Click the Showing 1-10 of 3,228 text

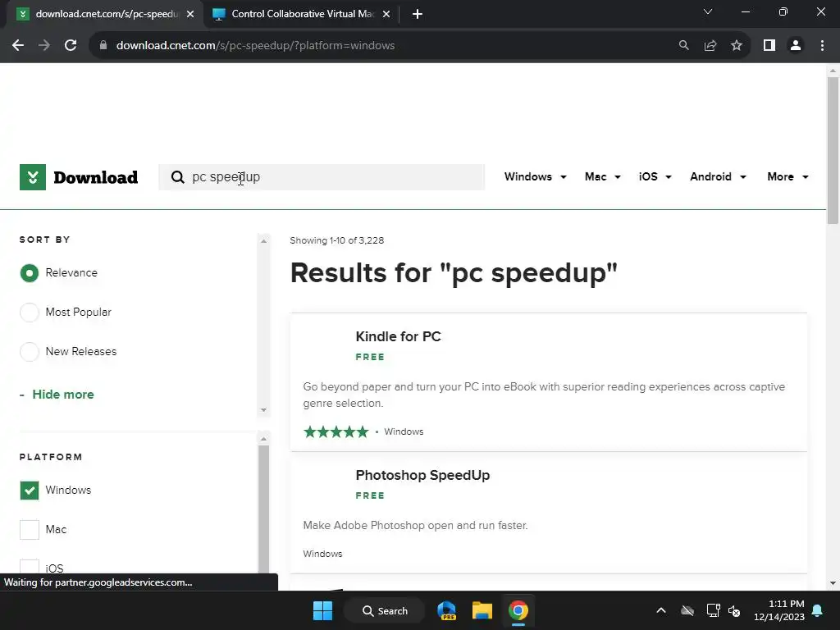(x=337, y=240)
